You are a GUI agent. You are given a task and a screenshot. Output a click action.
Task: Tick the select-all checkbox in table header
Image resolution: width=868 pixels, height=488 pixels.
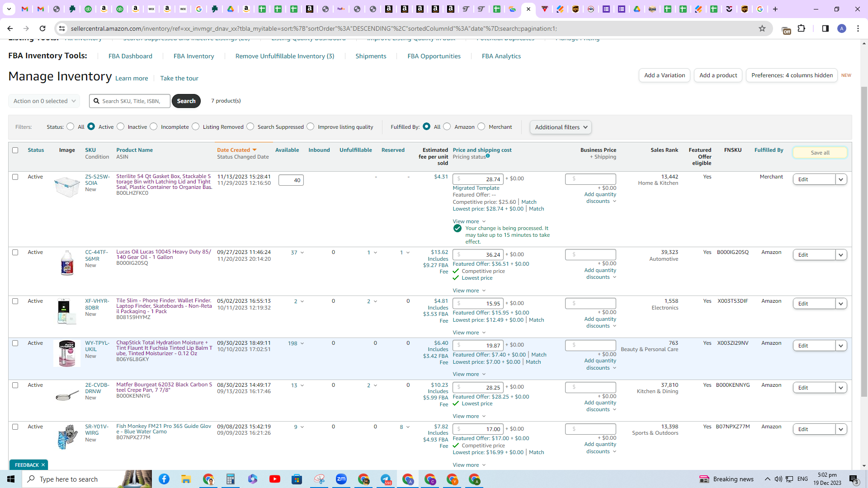point(15,150)
